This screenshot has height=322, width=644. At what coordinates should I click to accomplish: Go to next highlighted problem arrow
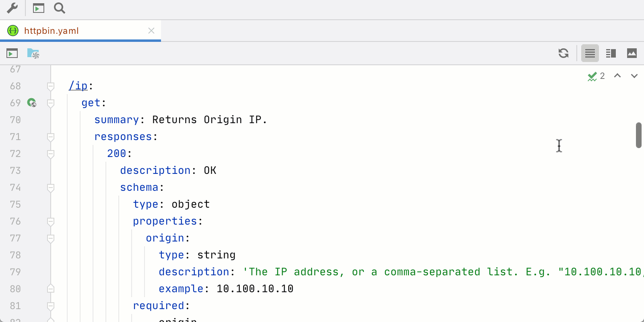pyautogui.click(x=634, y=76)
